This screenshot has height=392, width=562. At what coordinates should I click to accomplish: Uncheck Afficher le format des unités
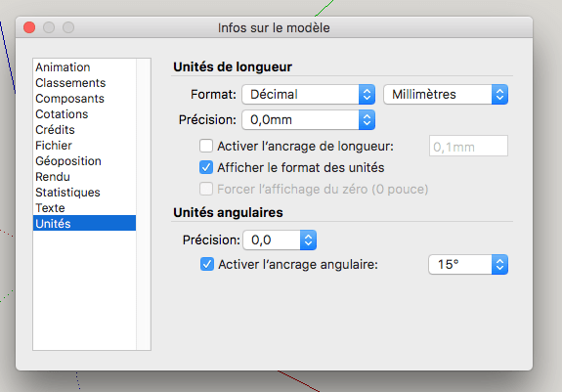click(206, 167)
